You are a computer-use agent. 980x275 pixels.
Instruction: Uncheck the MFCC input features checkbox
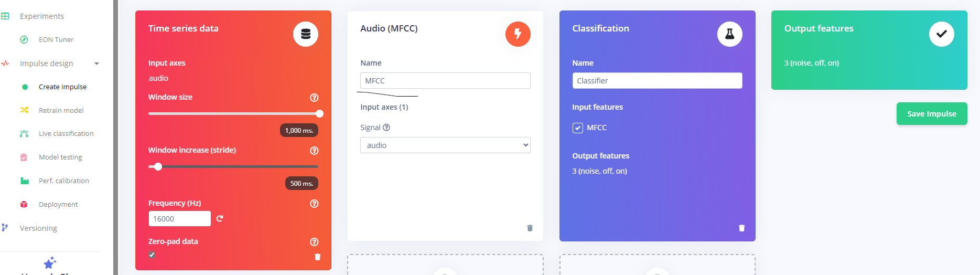[x=577, y=128]
